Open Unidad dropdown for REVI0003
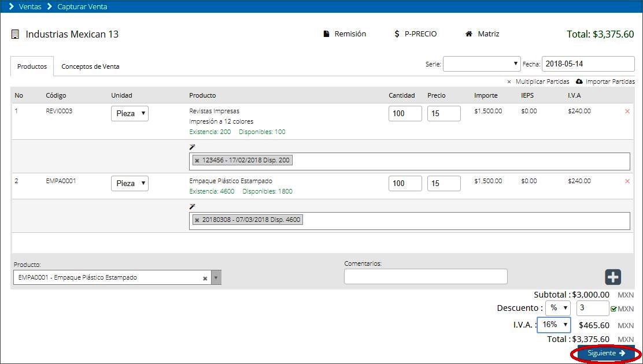 130,114
